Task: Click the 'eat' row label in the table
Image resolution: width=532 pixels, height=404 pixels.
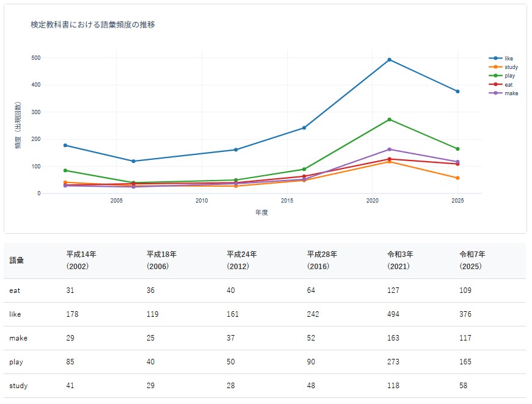Action: (15, 290)
